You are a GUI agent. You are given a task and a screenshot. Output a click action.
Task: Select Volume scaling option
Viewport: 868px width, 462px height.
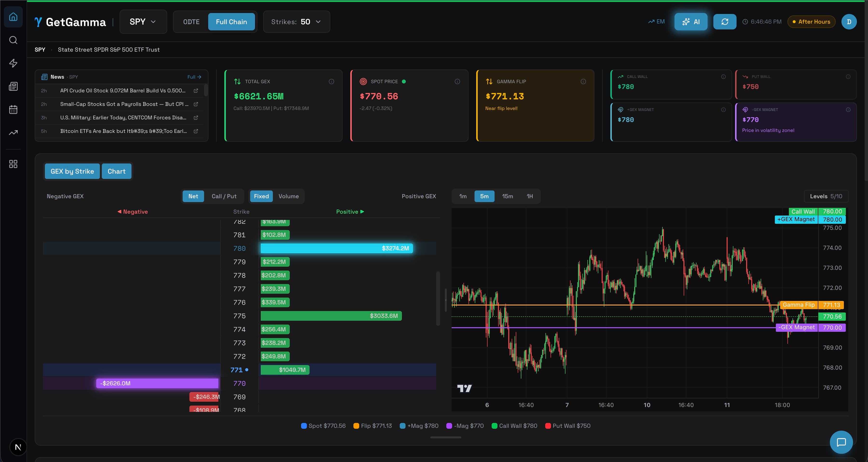point(289,196)
